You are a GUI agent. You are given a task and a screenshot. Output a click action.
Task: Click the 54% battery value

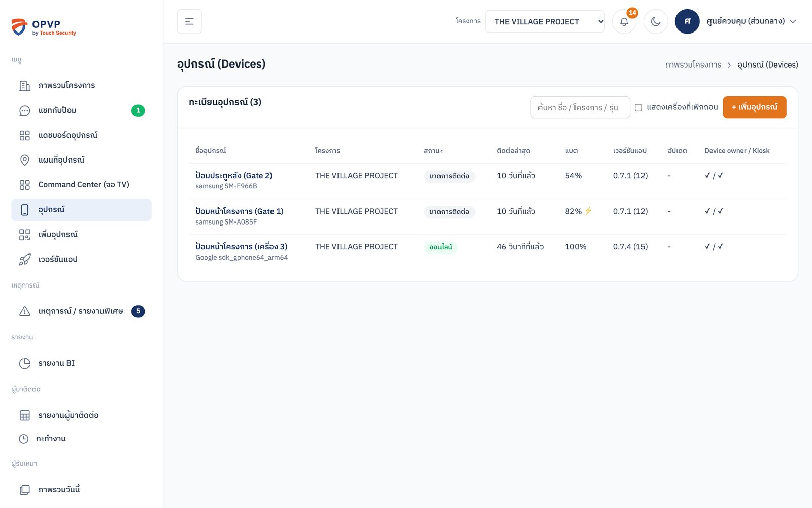[x=573, y=176]
